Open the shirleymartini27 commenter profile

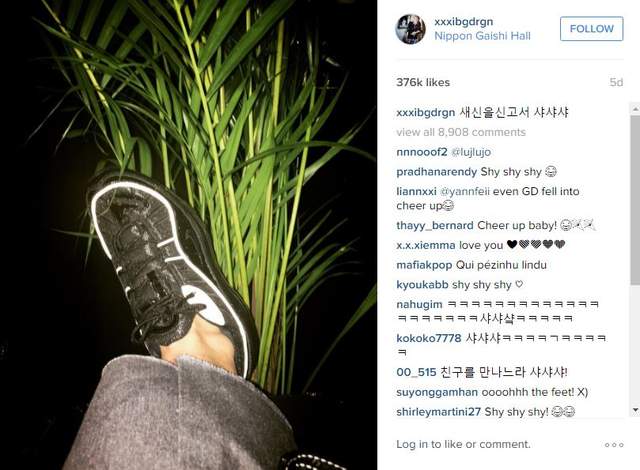tap(438, 412)
